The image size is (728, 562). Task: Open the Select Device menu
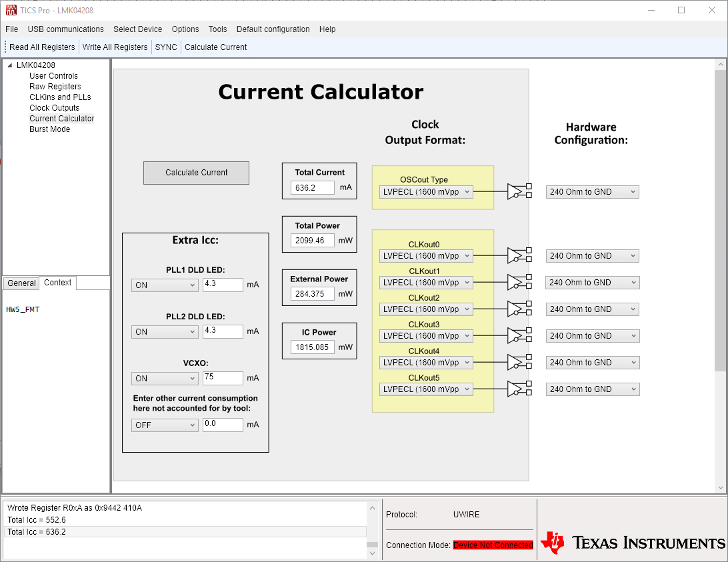point(137,29)
